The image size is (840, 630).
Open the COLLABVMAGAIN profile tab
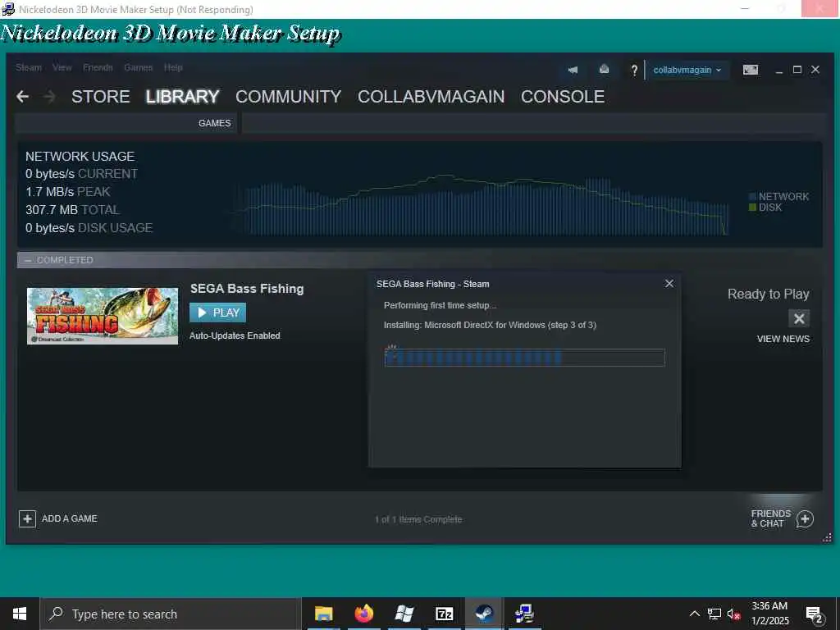point(431,97)
